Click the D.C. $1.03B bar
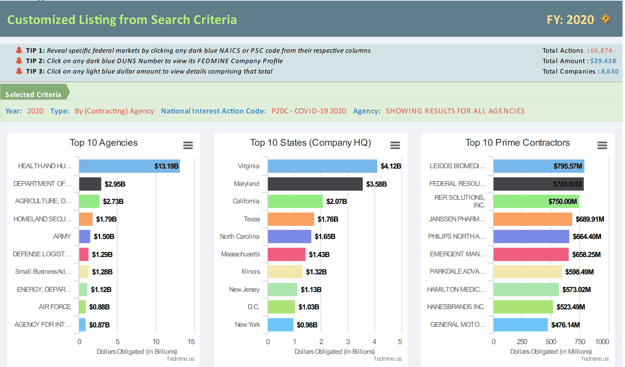 click(281, 307)
